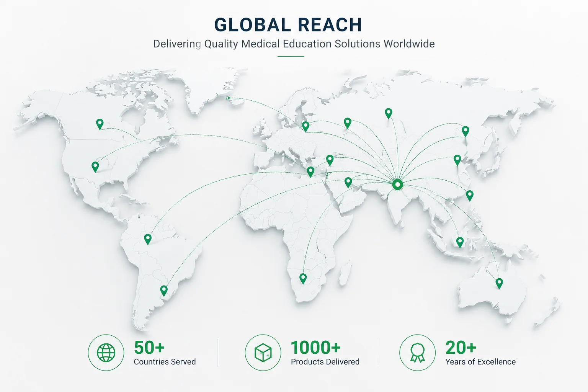Click the Delivering Quality Medical Education Solutions subtitle

tap(294, 44)
